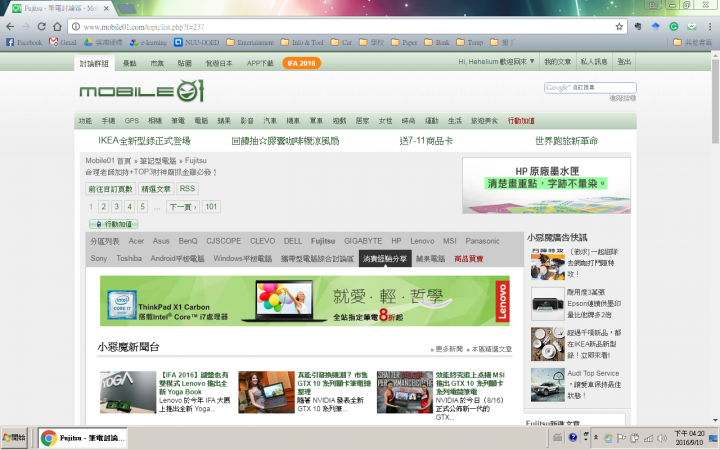Open the GPS category in nav bar
Image resolution: width=720 pixels, height=450 pixels.
pyautogui.click(x=132, y=121)
